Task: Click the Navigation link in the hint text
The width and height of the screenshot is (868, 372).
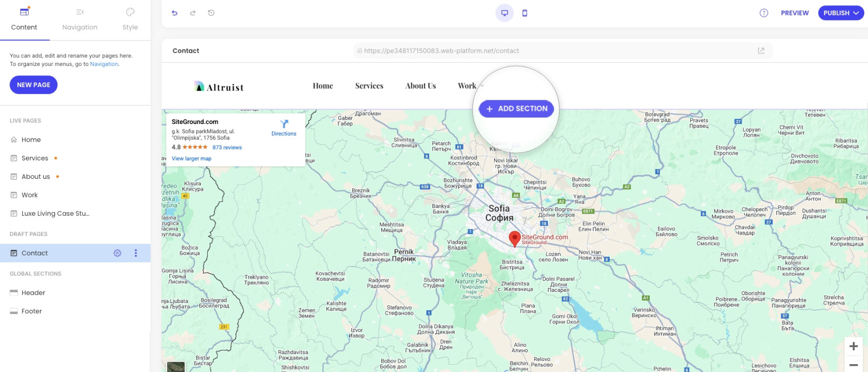Action: (104, 64)
